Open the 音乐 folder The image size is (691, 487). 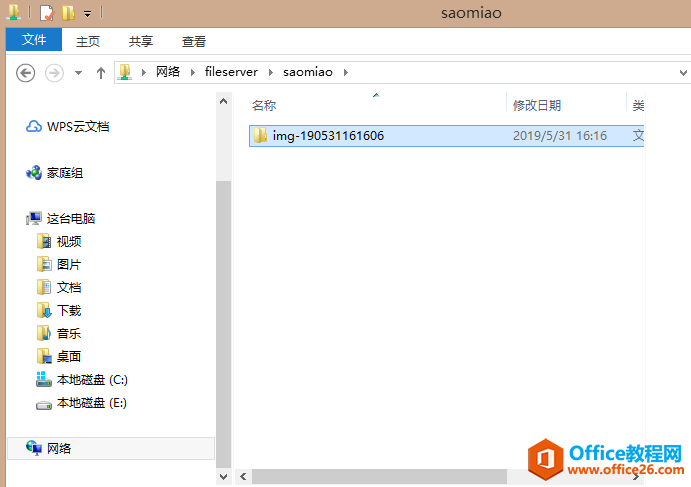[x=69, y=333]
